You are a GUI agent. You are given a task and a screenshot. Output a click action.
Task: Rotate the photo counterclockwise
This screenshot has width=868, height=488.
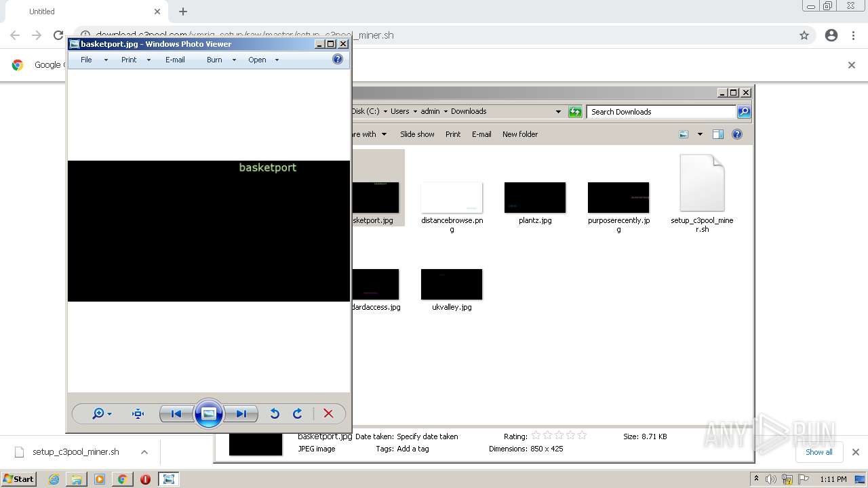[275, 413]
